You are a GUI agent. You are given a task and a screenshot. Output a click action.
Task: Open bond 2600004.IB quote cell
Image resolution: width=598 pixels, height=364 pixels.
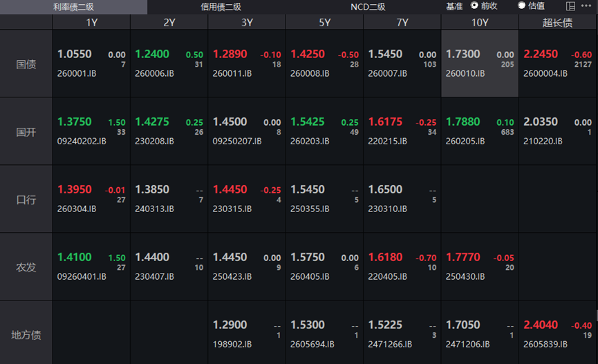pyautogui.click(x=558, y=64)
